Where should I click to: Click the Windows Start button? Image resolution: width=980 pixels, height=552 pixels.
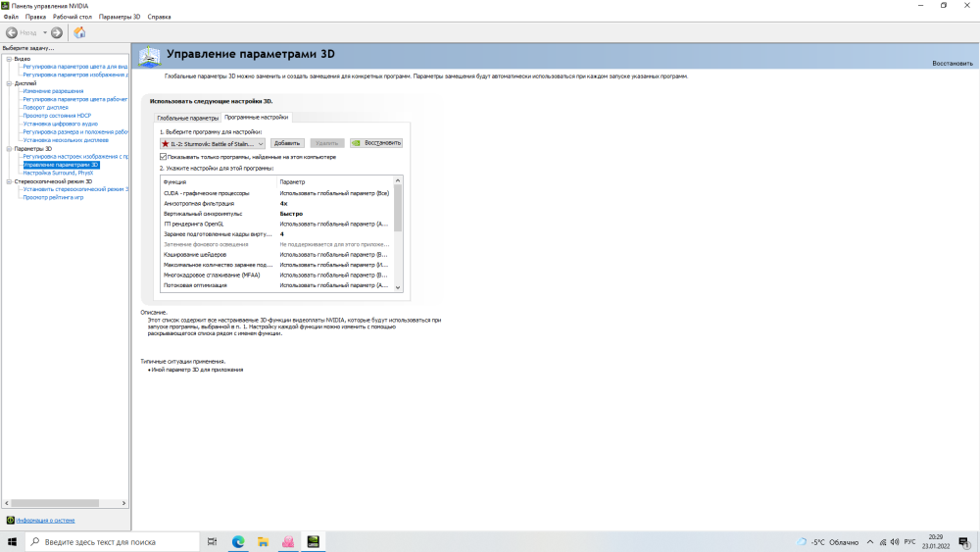(x=12, y=542)
